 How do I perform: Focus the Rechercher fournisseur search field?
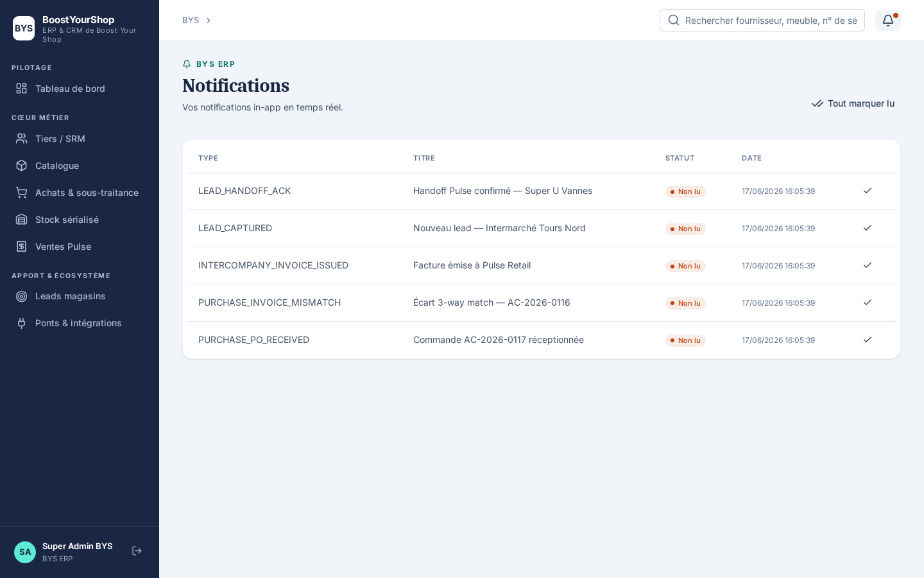(x=762, y=21)
